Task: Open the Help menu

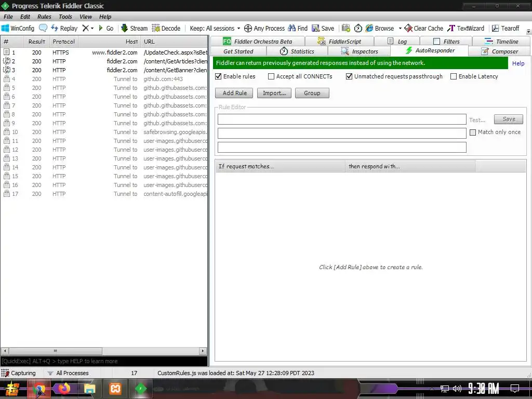Action: pos(105,17)
